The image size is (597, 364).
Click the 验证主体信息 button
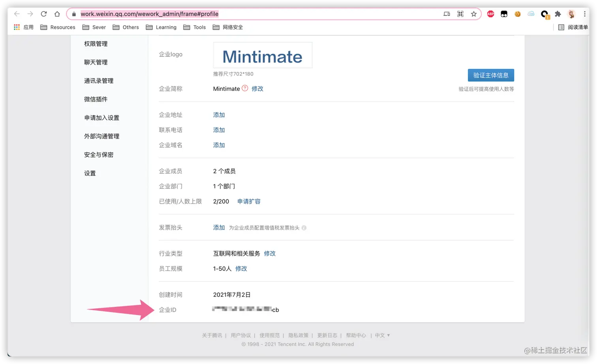[491, 75]
